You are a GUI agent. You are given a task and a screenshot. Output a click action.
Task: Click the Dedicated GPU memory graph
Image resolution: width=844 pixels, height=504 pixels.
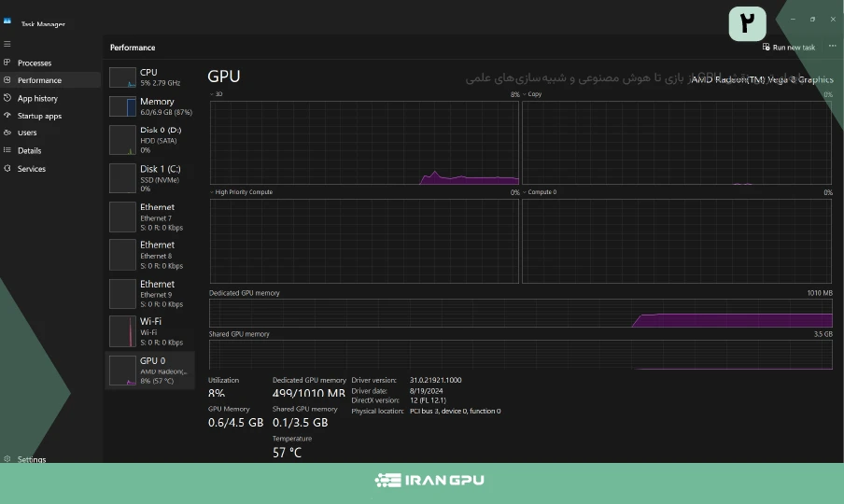pyautogui.click(x=521, y=313)
